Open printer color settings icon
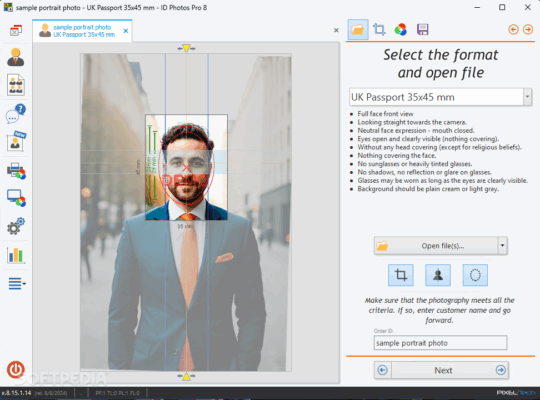This screenshot has height=400, width=540. point(16,171)
